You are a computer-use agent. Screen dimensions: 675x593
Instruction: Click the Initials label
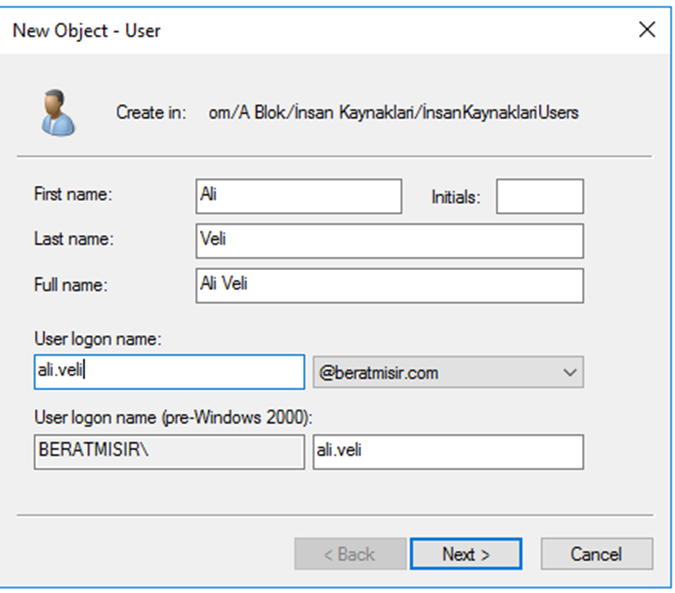pos(456,198)
